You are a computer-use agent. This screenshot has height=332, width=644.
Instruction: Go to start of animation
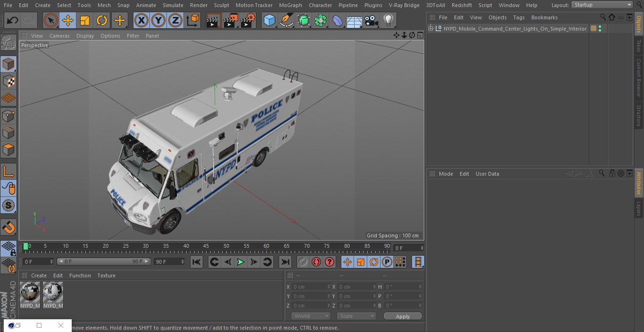pos(197,262)
